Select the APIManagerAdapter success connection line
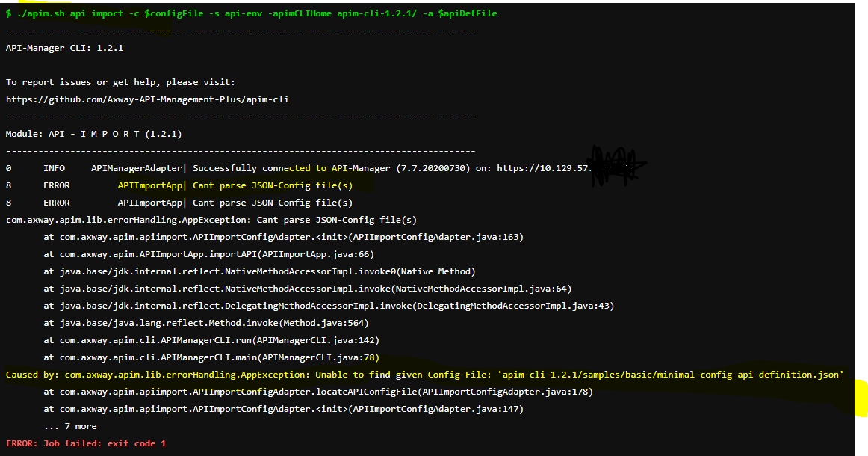 click(299, 167)
